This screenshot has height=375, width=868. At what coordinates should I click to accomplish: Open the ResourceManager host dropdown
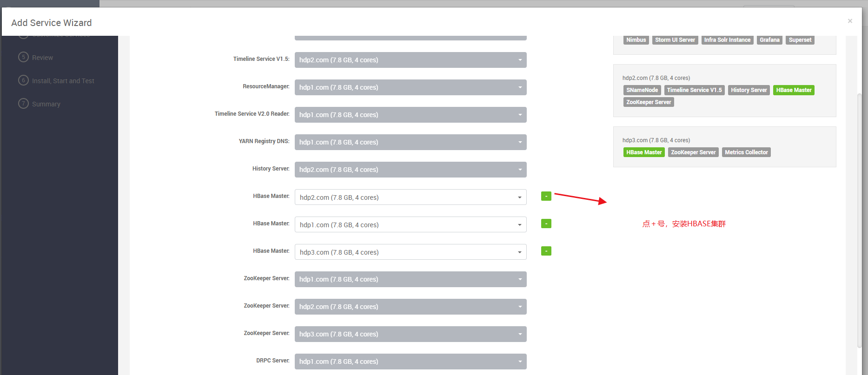411,87
